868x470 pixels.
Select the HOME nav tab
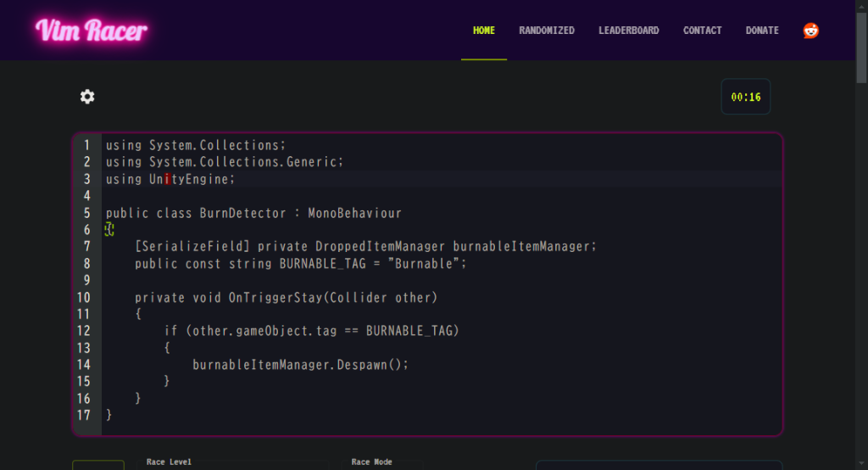[x=484, y=31]
